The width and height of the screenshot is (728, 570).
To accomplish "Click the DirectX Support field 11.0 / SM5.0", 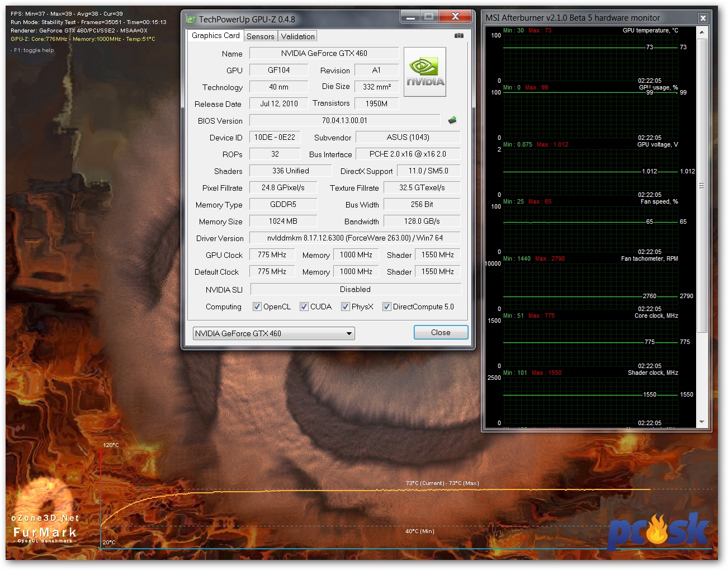I will pos(428,171).
